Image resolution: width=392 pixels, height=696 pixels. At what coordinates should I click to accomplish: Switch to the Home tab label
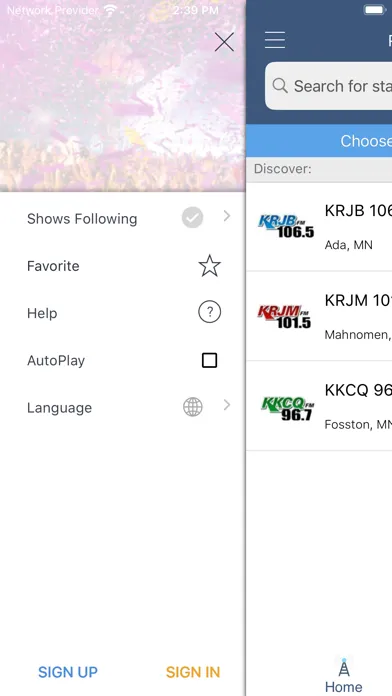coord(344,687)
